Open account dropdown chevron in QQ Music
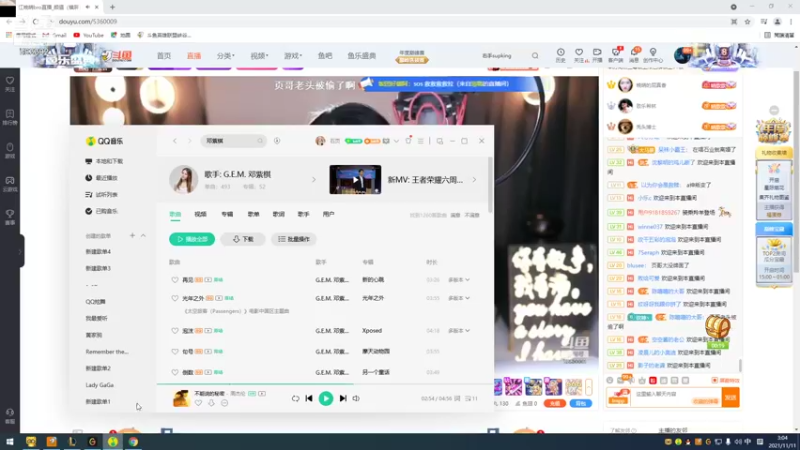 click(x=396, y=141)
